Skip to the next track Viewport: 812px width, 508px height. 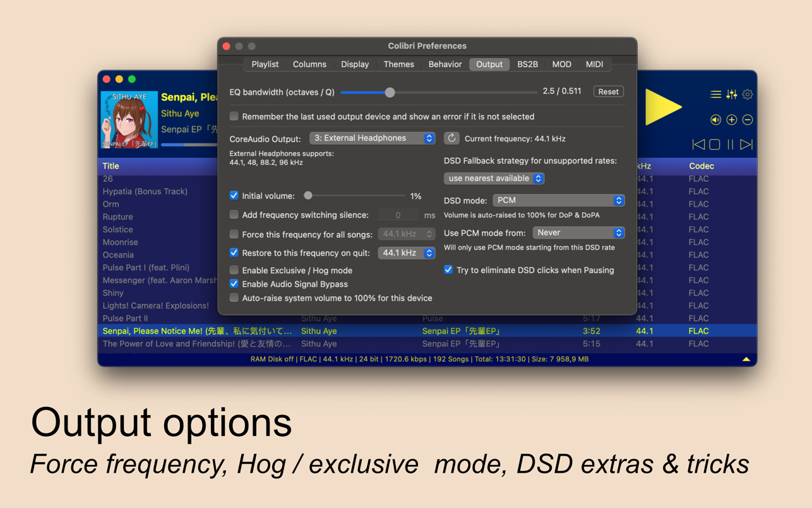coord(746,145)
